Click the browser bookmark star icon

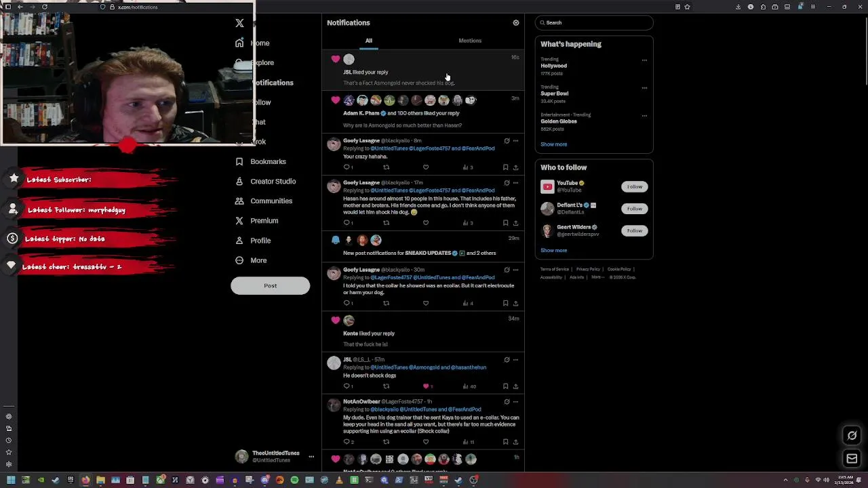[x=688, y=7]
